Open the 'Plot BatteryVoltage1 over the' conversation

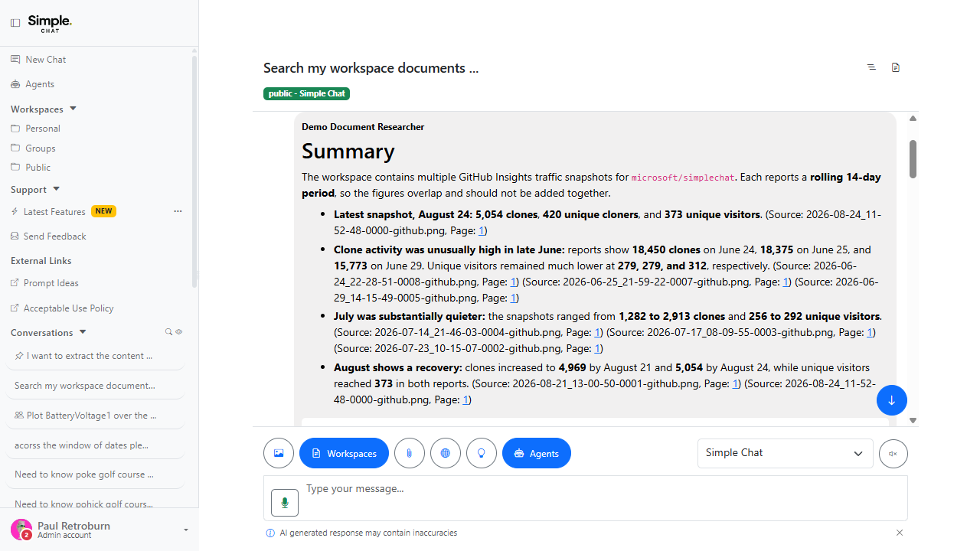tap(97, 416)
